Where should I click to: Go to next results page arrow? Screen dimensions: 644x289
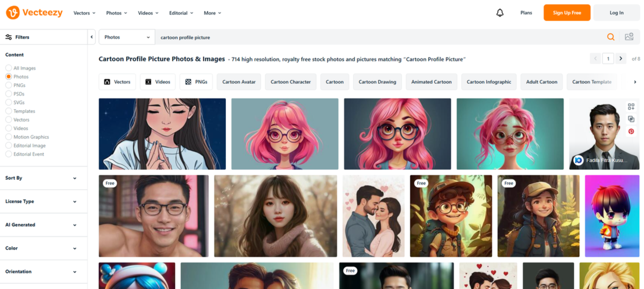click(620, 59)
